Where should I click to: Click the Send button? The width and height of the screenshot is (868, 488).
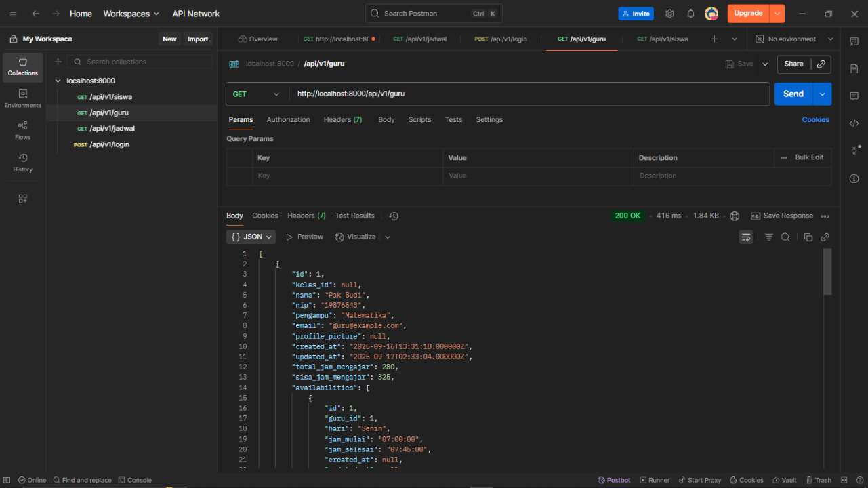[793, 94]
